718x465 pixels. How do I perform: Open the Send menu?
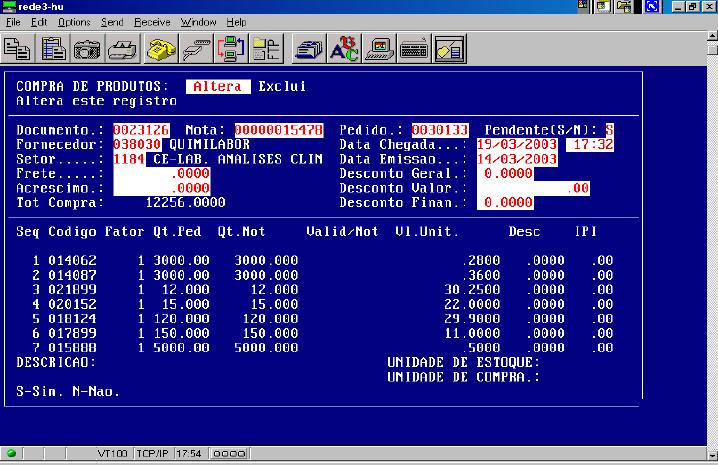112,22
